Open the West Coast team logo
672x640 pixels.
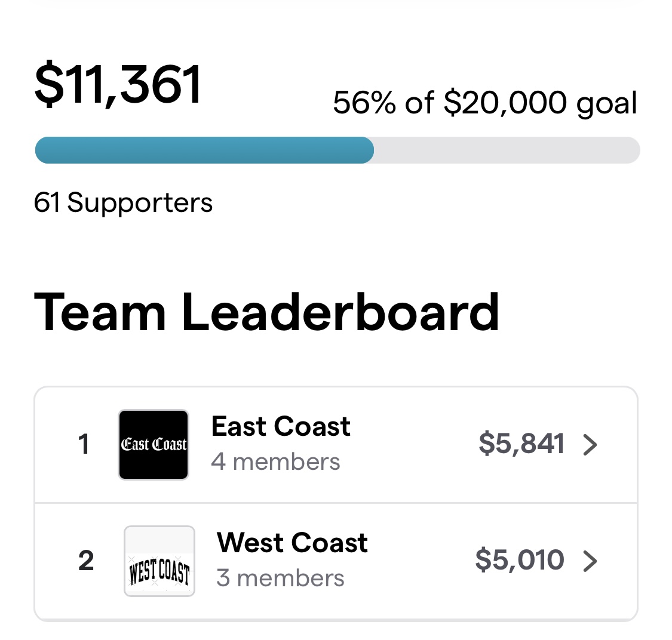[159, 561]
